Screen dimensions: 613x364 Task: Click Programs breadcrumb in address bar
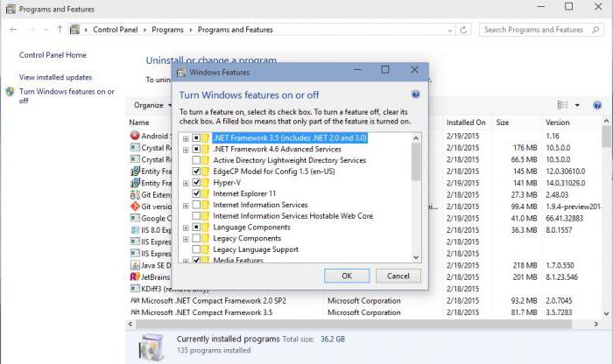167,30
